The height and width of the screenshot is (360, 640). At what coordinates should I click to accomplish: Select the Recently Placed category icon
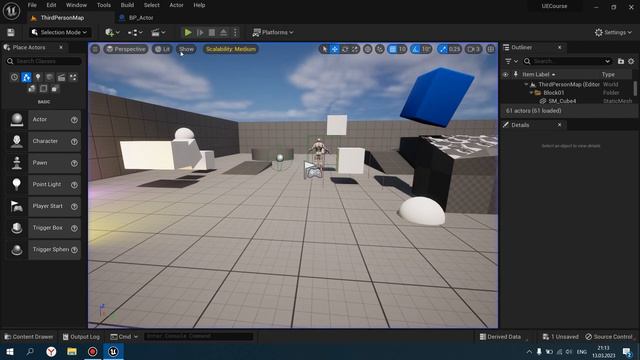tap(14, 77)
